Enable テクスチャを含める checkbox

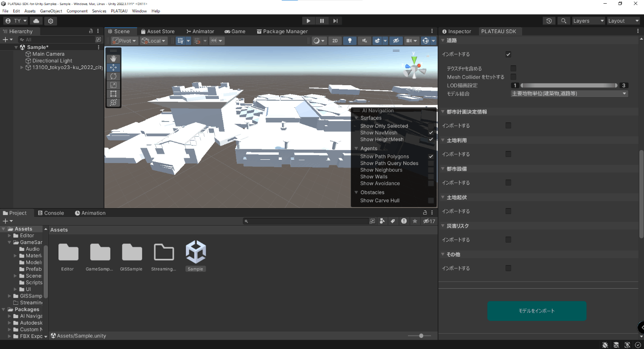[513, 68]
